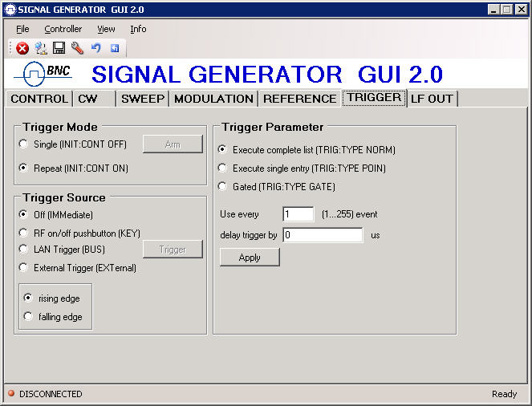The image size is (532, 406).
Task: Click the orange DISCONNECTED status indicator dot
Action: point(11,393)
